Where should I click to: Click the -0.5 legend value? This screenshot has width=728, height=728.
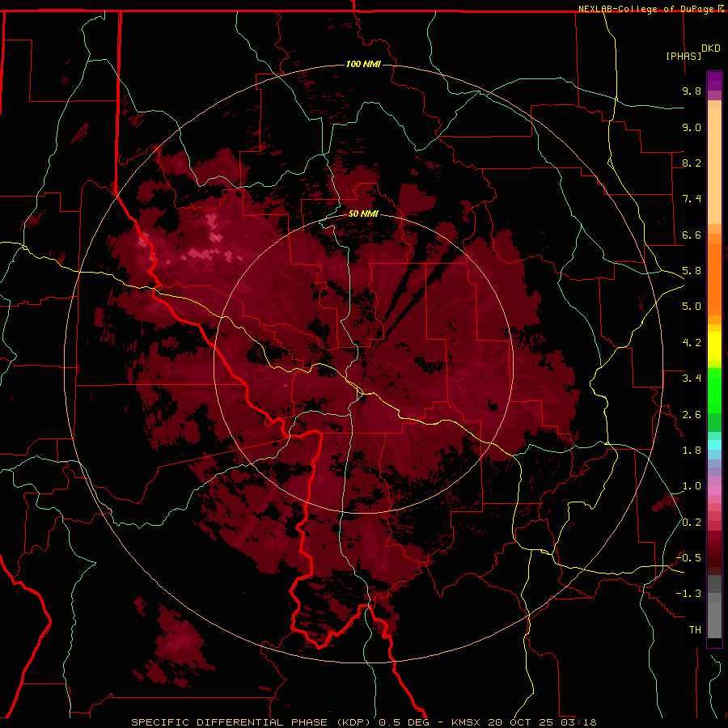pos(688,558)
